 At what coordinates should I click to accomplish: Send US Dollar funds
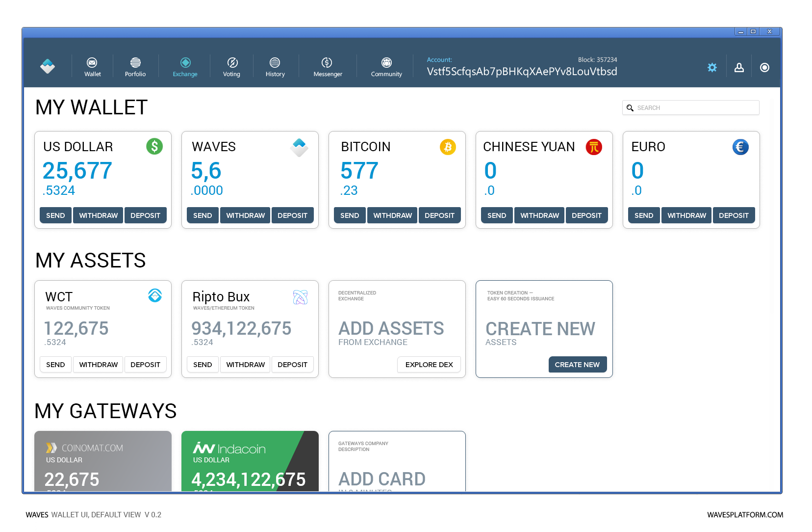pos(55,215)
